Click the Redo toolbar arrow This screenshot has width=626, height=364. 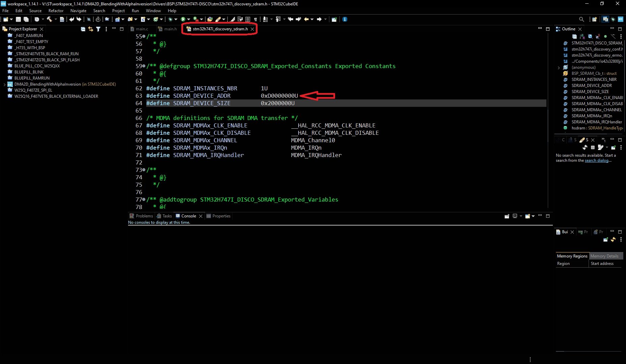pyautogui.click(x=79, y=19)
